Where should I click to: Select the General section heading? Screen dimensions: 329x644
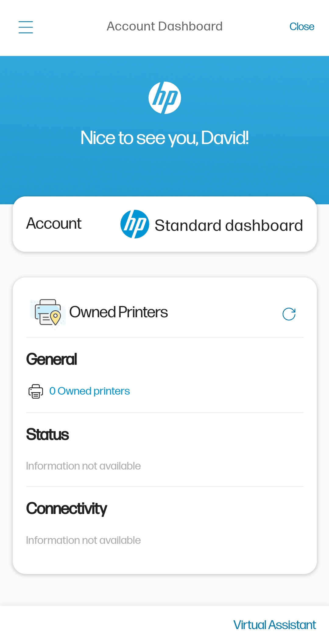(51, 359)
